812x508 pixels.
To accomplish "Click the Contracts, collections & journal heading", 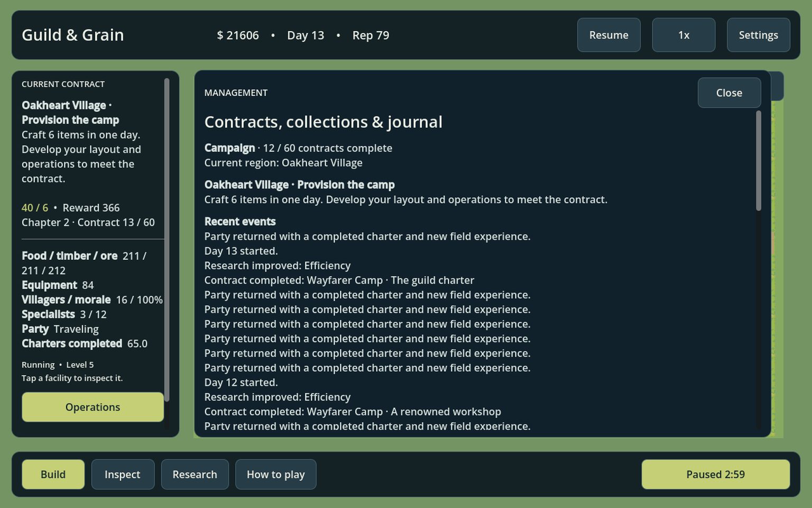I will [x=324, y=122].
